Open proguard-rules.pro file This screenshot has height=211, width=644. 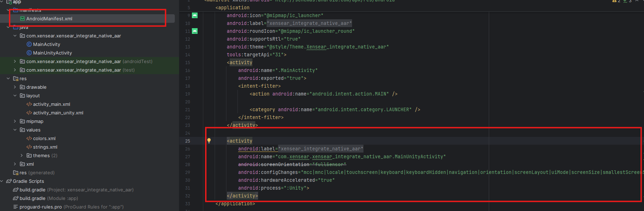pyautogui.click(x=41, y=207)
